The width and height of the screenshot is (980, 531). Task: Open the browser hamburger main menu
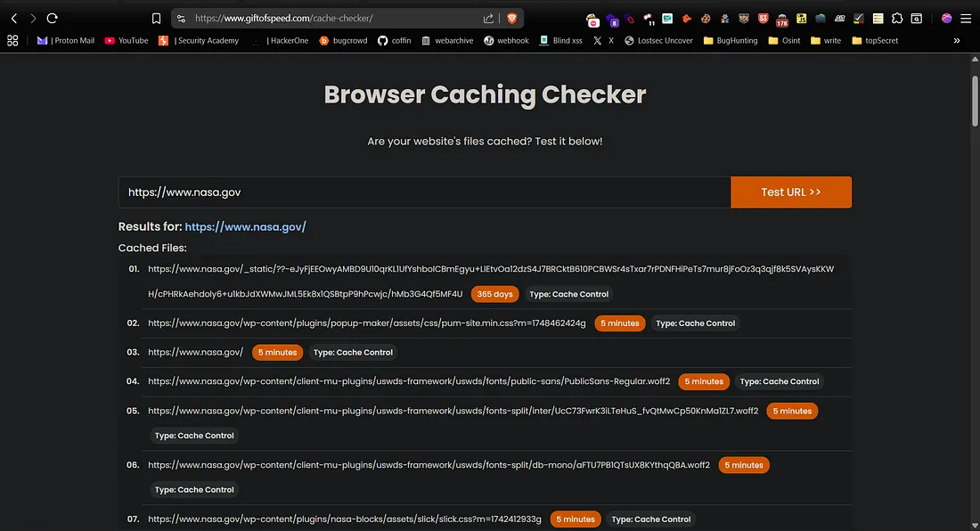point(966,19)
